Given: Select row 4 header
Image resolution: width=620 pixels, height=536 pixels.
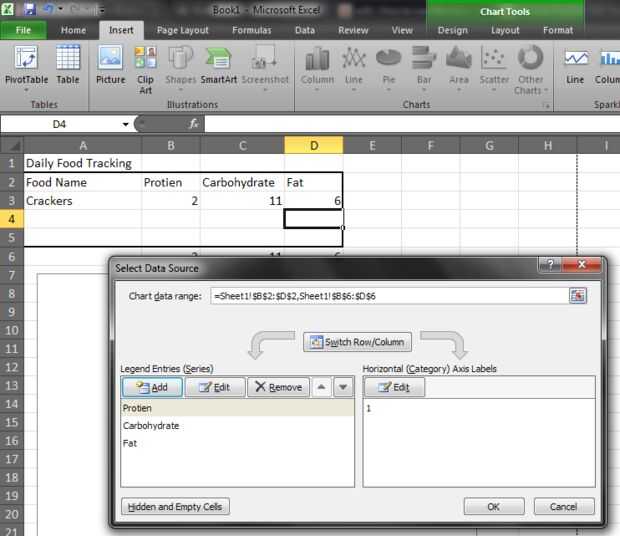Looking at the screenshot, I should coord(12,219).
